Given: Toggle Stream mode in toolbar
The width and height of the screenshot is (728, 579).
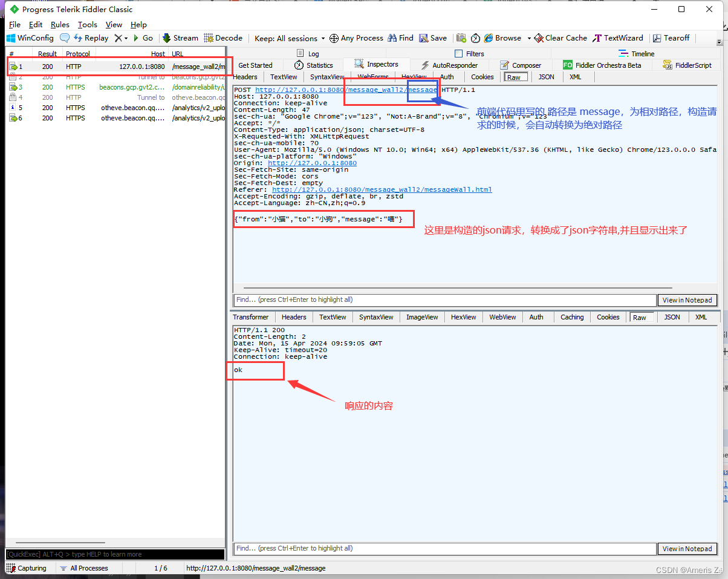Looking at the screenshot, I should click(180, 38).
